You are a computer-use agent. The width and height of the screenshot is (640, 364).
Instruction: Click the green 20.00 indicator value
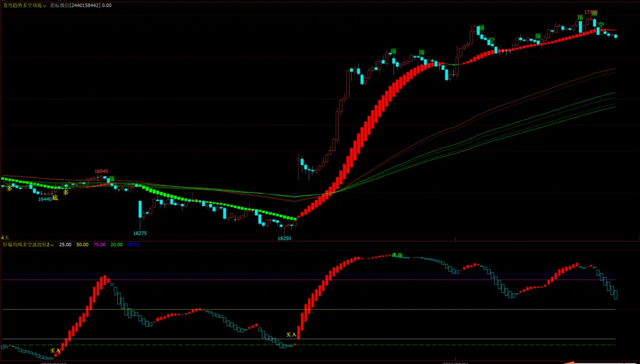(116, 244)
